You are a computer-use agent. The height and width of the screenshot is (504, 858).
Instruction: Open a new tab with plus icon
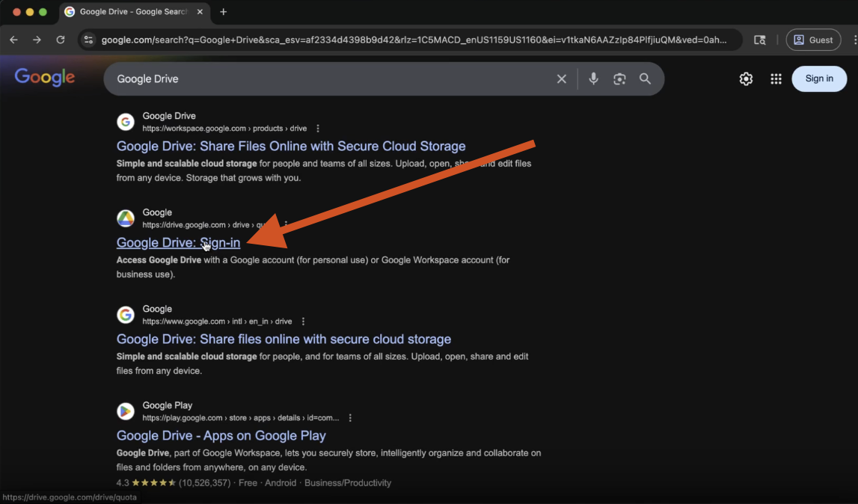pos(223,12)
